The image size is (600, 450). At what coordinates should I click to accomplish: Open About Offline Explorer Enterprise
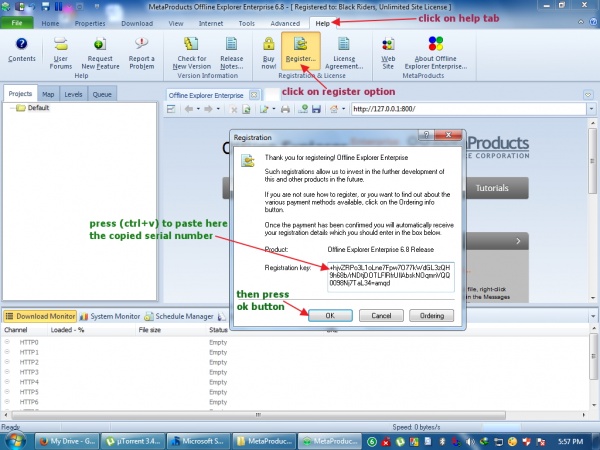[435, 53]
